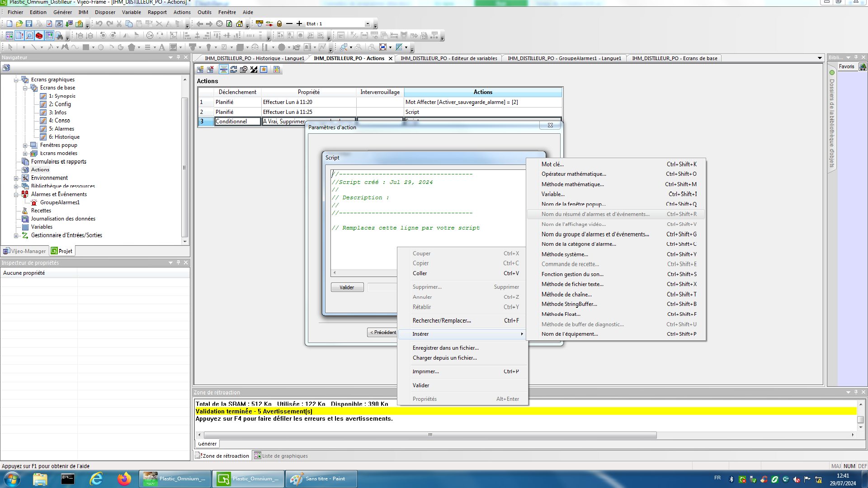Click the refresh arrows icon in Actions toolbar

pos(234,70)
